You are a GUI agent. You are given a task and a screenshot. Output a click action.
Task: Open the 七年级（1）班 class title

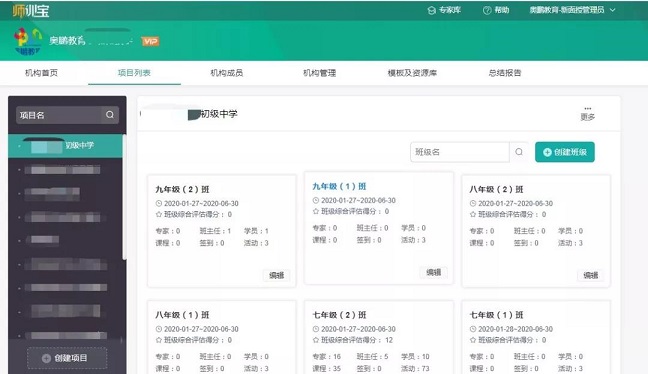[x=496, y=315]
